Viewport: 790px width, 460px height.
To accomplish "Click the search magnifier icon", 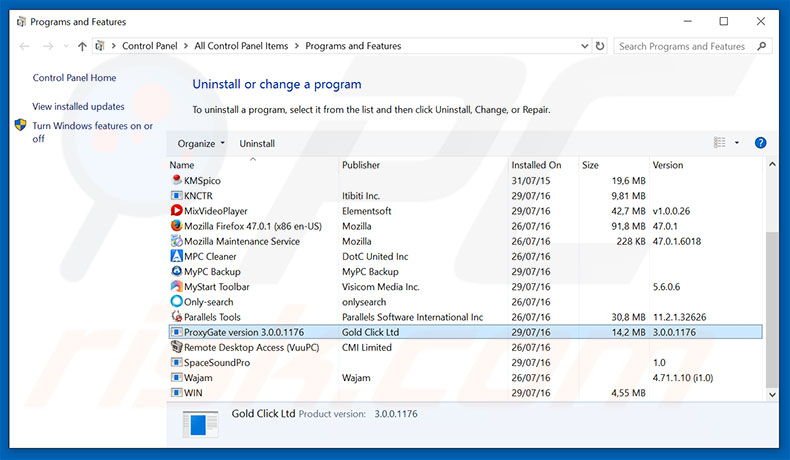I will tap(761, 46).
